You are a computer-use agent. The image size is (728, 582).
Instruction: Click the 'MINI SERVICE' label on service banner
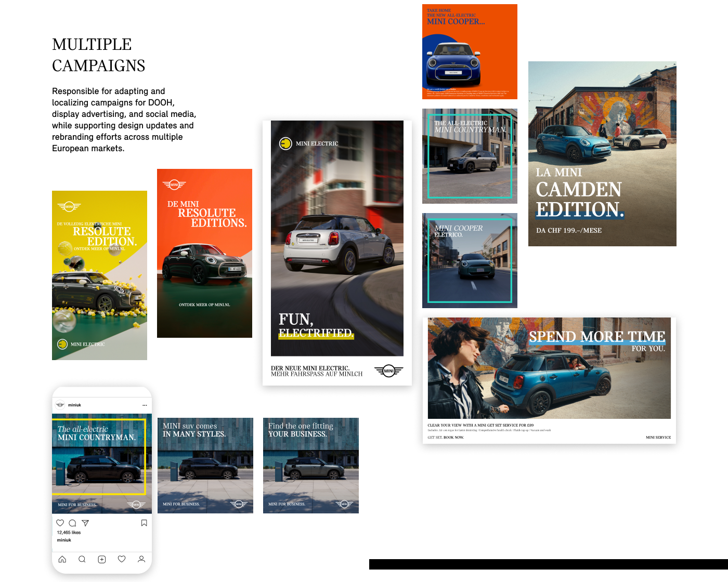[658, 438]
